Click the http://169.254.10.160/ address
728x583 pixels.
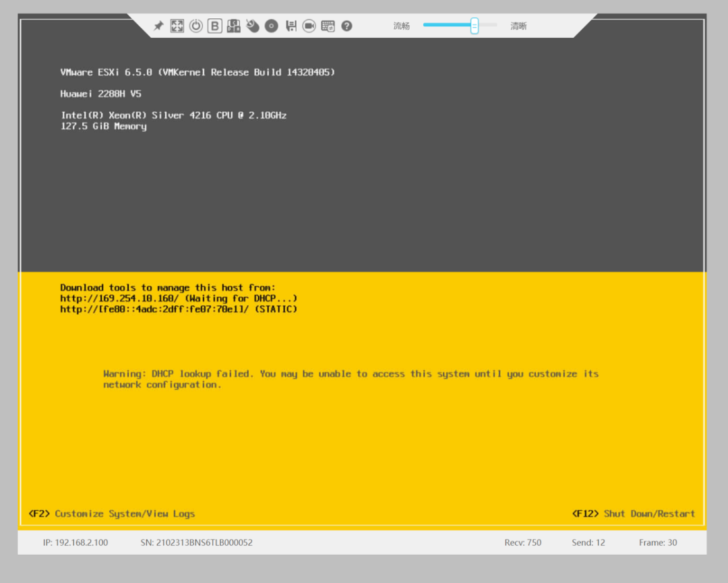[119, 299]
